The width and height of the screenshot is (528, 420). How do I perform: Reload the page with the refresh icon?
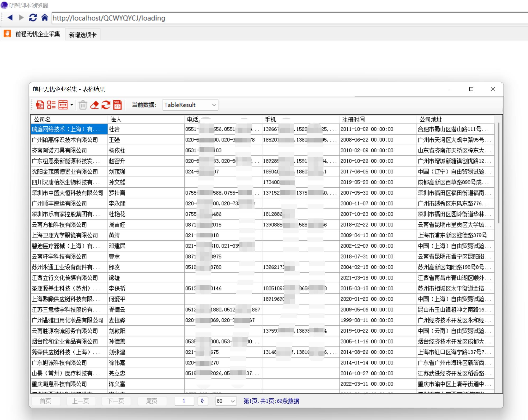coord(33,18)
